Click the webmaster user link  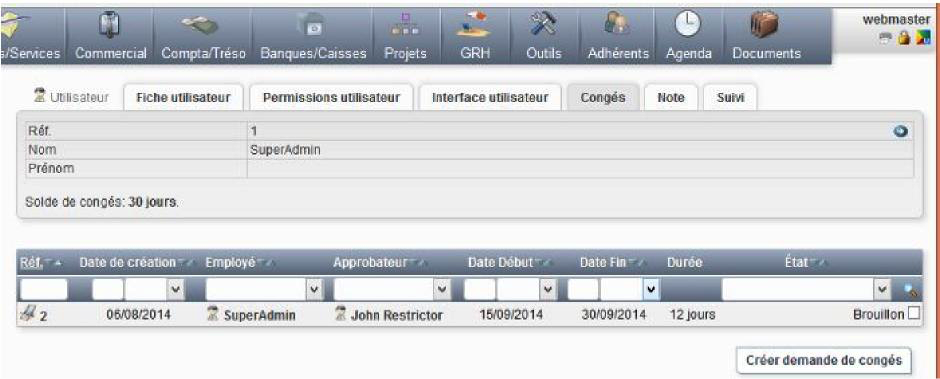pyautogui.click(x=896, y=20)
